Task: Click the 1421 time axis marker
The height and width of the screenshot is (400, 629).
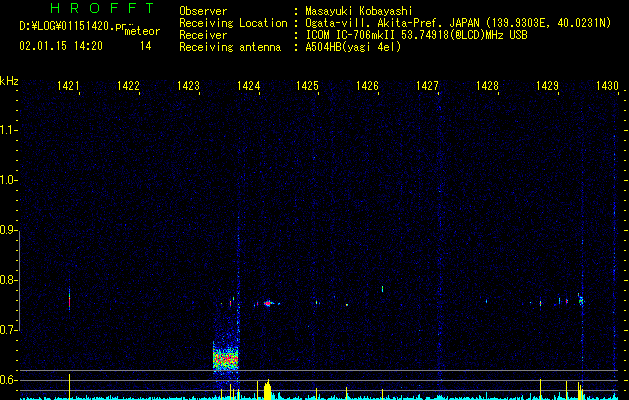Action: tap(68, 86)
